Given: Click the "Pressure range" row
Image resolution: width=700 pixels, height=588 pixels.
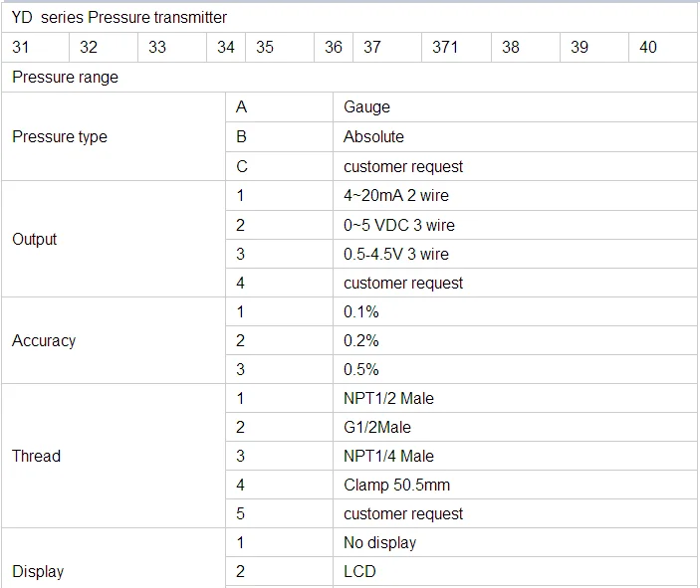Looking at the screenshot, I should coord(65,78).
